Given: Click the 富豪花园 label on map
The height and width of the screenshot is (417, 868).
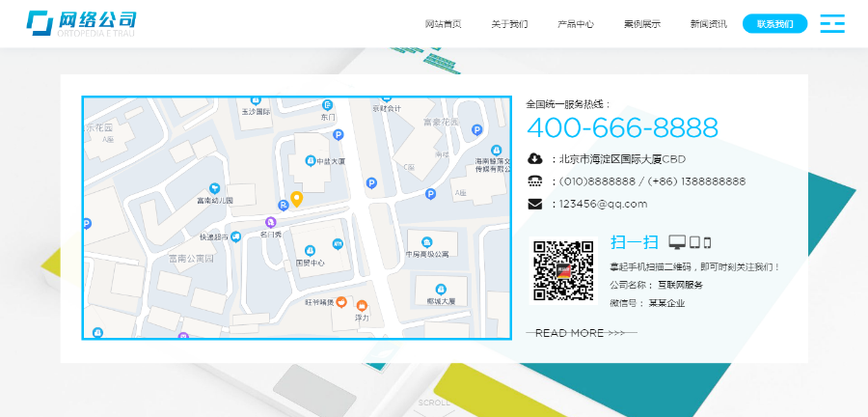Looking at the screenshot, I should (441, 122).
